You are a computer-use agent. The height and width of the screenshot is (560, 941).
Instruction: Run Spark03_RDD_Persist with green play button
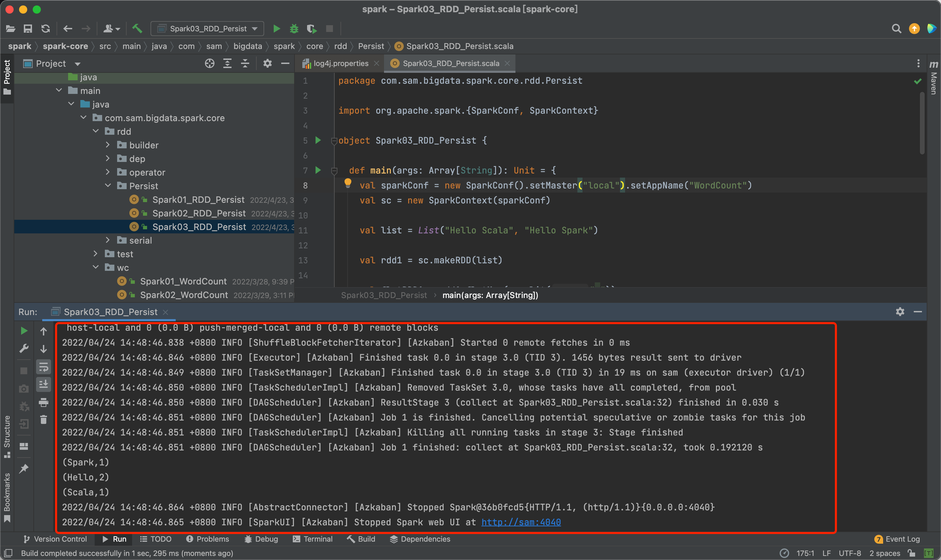(276, 29)
